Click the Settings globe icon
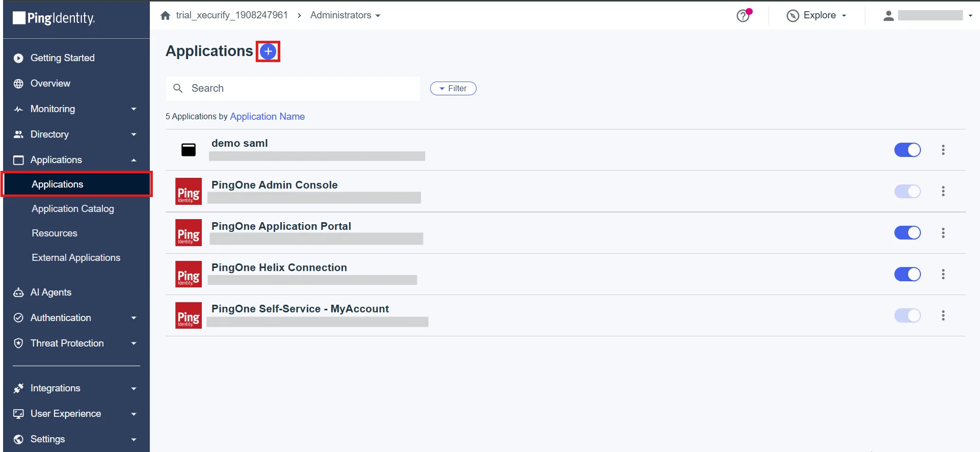This screenshot has width=980, height=452. coord(18,439)
